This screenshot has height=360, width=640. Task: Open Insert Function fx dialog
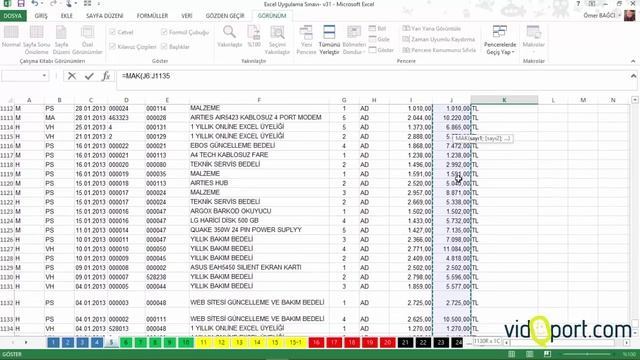(106, 76)
